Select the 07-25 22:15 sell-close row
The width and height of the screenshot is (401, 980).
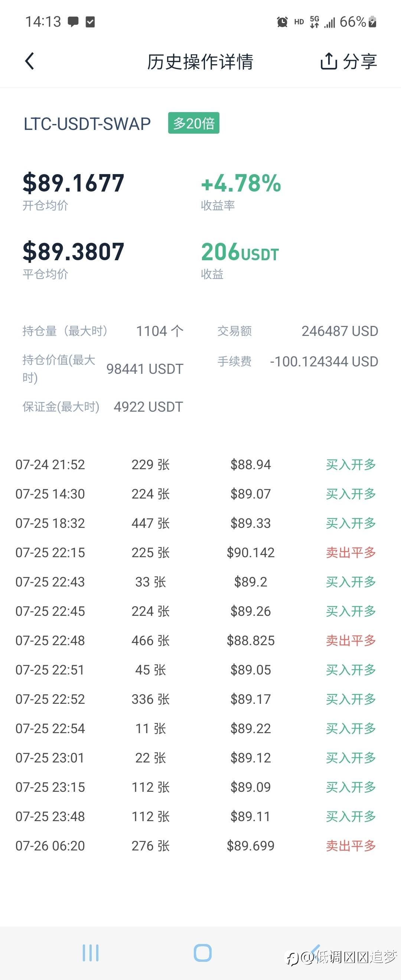[x=196, y=552]
